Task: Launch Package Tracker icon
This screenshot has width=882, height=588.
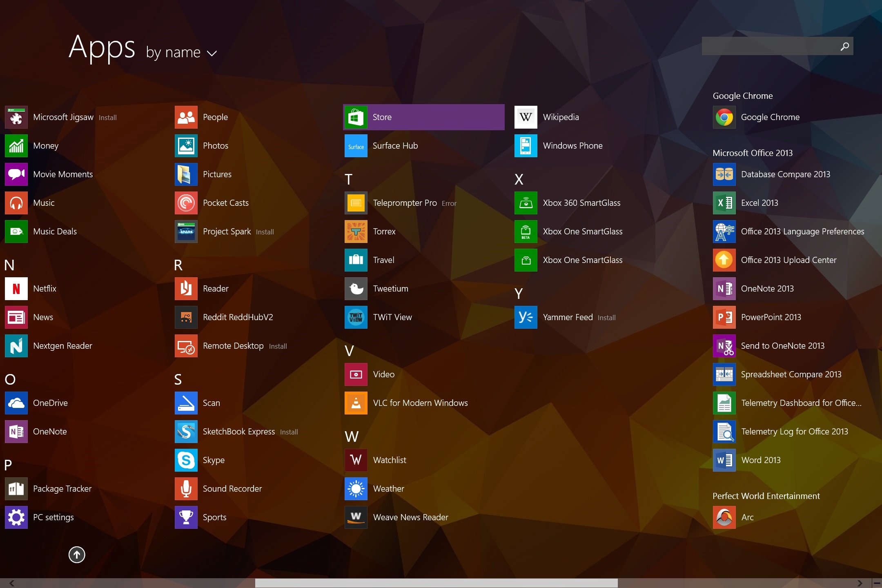Action: [16, 489]
